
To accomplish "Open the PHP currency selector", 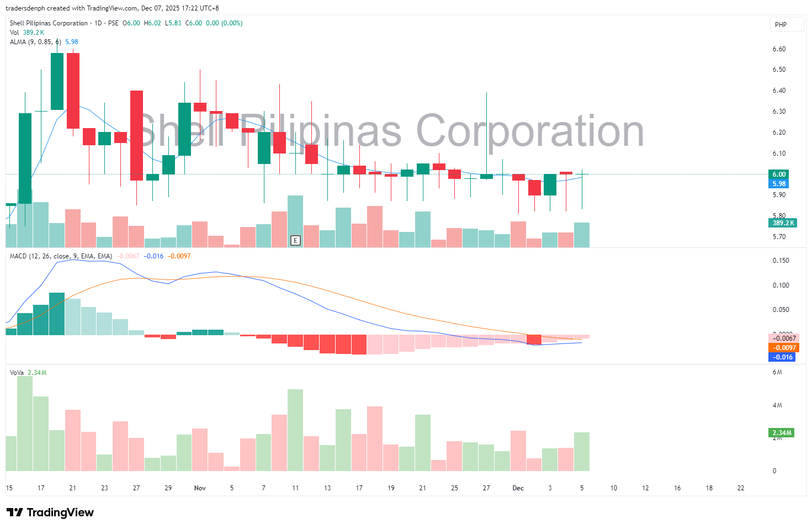I will (781, 24).
